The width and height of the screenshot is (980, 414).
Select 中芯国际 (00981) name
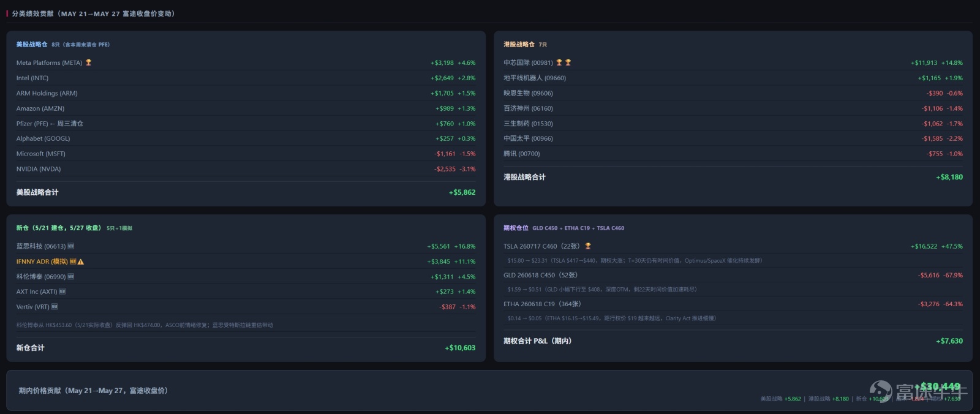tap(528, 62)
